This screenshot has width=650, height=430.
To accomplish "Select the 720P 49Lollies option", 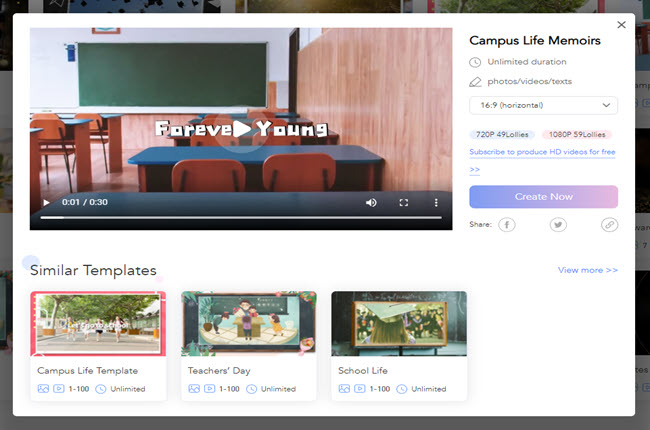I will coord(502,134).
